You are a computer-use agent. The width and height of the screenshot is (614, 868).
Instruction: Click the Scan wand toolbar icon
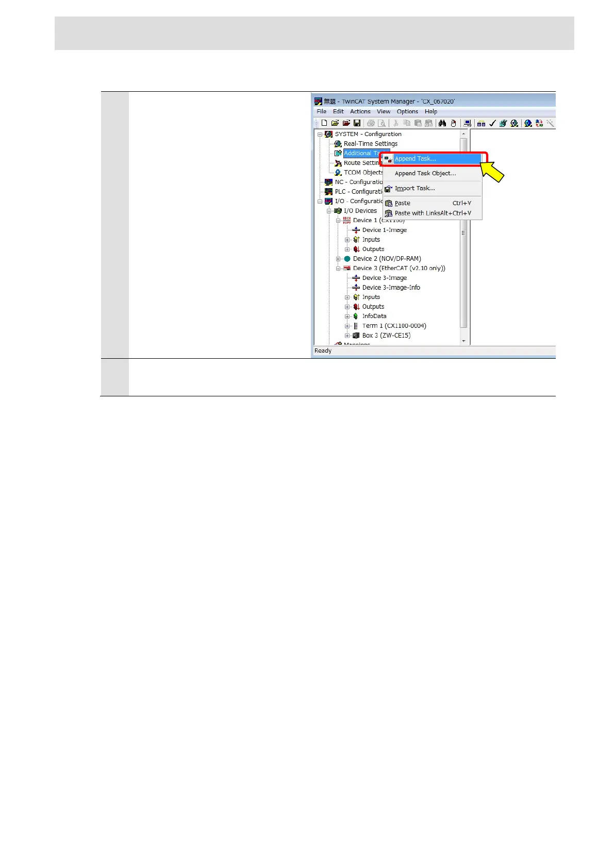(550, 123)
